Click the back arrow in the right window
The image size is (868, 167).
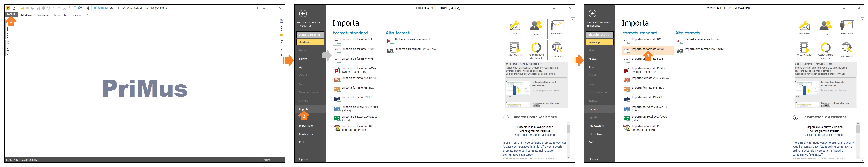pos(592,14)
